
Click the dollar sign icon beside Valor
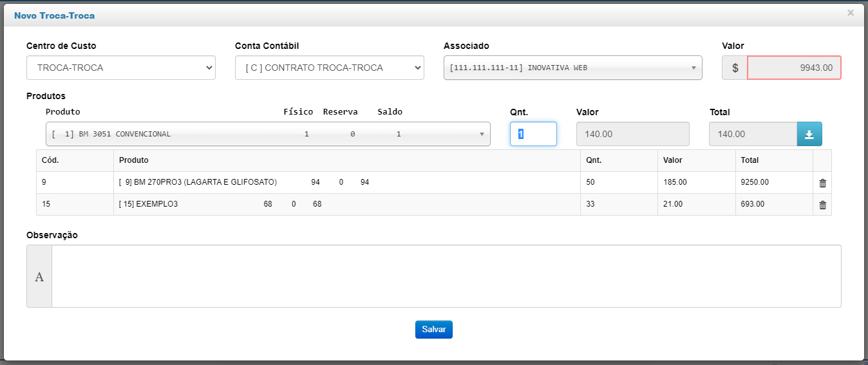point(735,68)
